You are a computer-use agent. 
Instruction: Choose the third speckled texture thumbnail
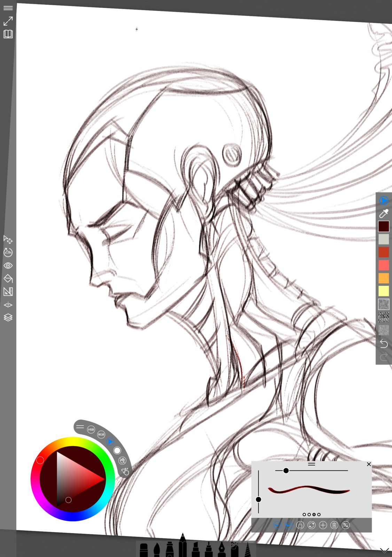[384, 330]
